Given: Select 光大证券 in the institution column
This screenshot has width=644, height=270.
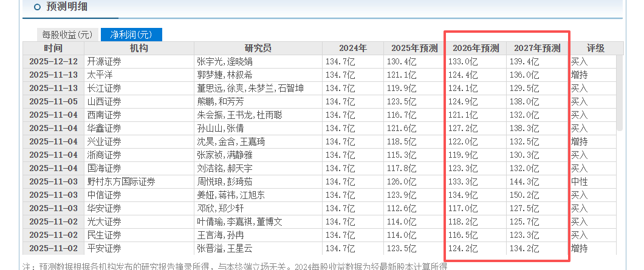Looking at the screenshot, I should [104, 222].
